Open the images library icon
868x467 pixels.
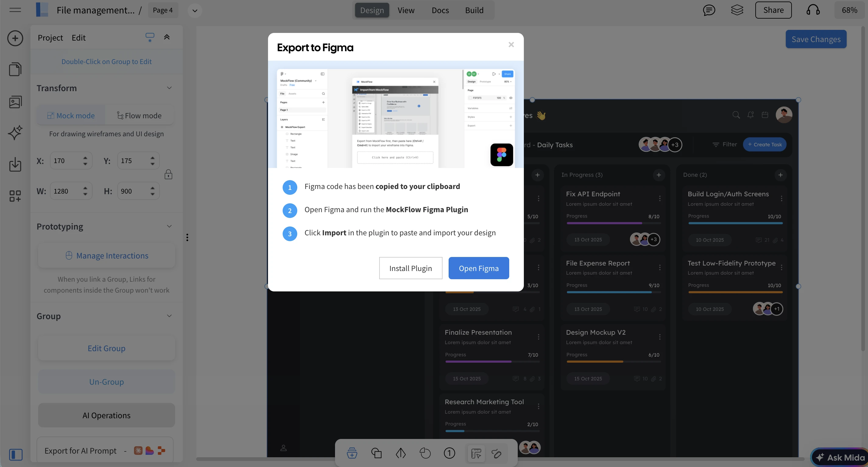click(x=15, y=102)
